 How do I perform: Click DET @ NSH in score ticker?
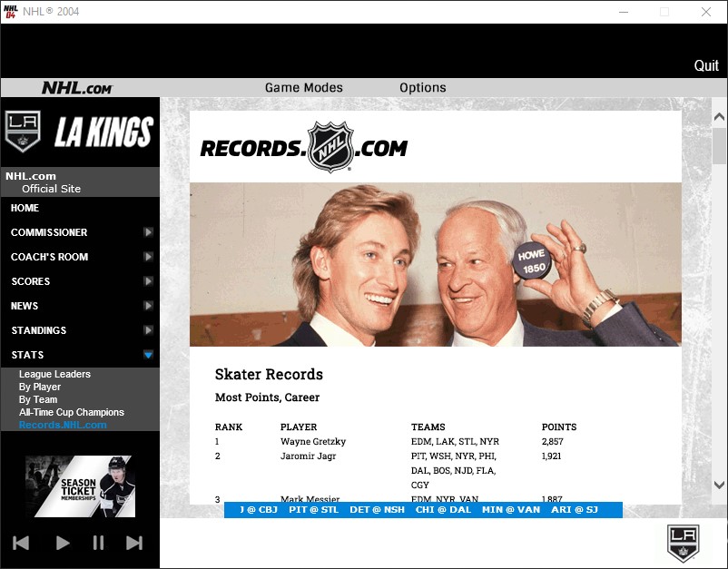[377, 510]
